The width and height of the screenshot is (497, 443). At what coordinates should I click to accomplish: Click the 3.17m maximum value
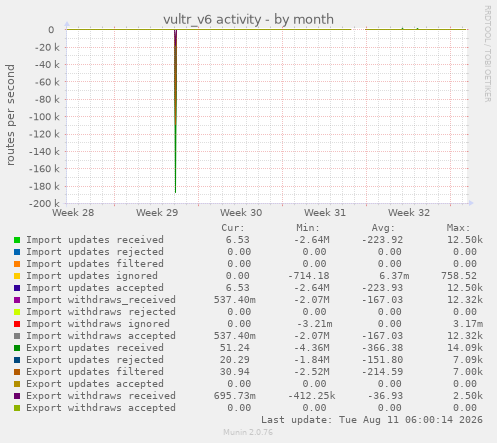(468, 324)
